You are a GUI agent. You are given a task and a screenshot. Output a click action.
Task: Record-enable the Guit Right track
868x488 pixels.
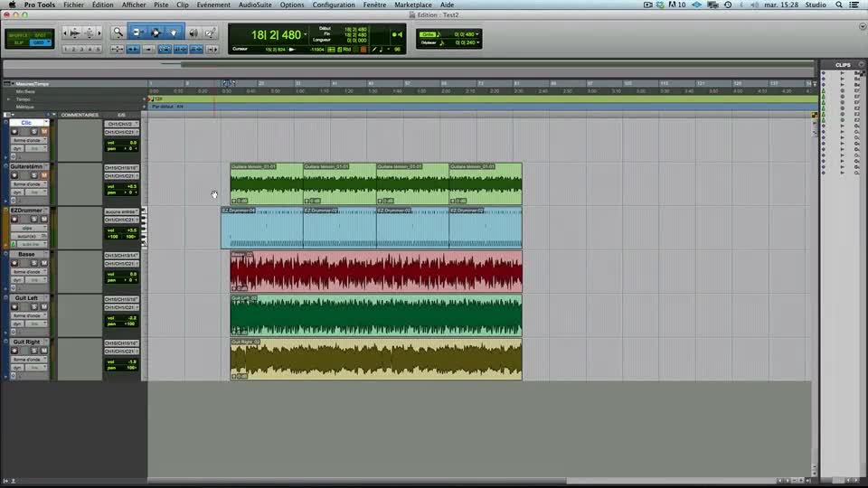(x=14, y=351)
